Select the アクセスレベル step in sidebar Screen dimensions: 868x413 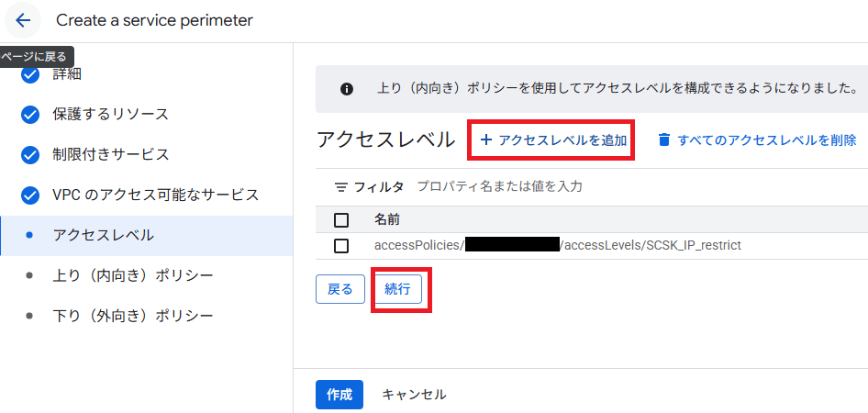pos(103,235)
